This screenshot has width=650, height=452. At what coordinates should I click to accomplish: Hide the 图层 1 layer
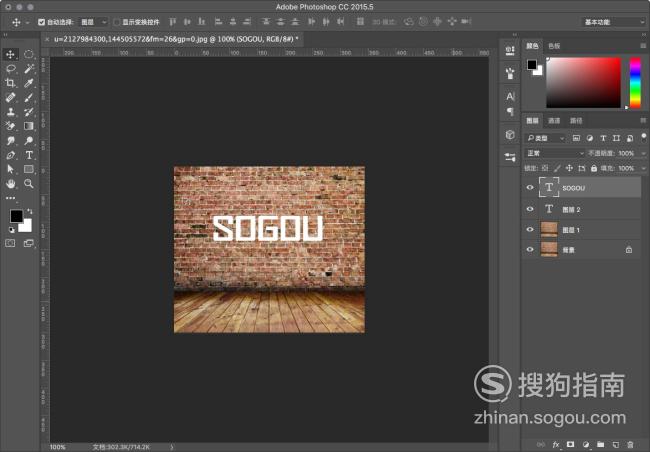click(x=530, y=229)
